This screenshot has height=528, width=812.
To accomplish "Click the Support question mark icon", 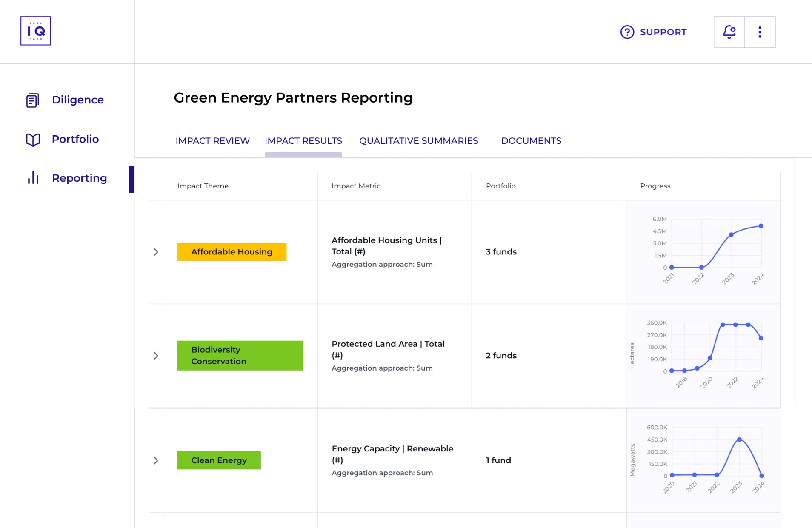I will click(x=627, y=32).
